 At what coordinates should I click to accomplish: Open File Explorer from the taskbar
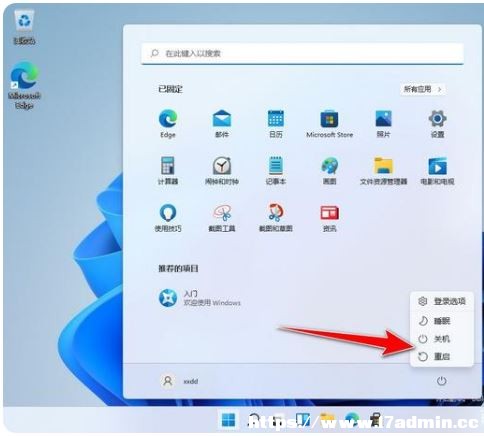tap(327, 420)
